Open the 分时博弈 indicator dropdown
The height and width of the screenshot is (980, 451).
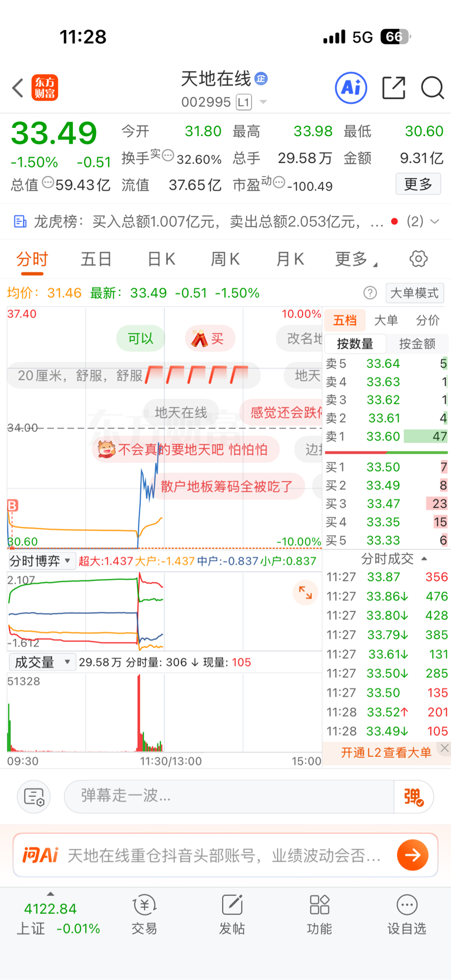(x=41, y=561)
